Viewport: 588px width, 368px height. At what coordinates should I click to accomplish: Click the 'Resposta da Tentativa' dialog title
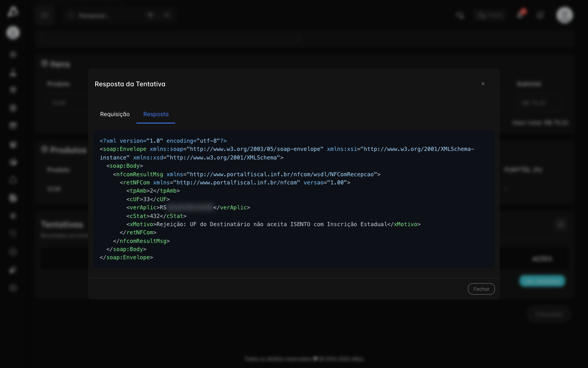click(x=130, y=84)
